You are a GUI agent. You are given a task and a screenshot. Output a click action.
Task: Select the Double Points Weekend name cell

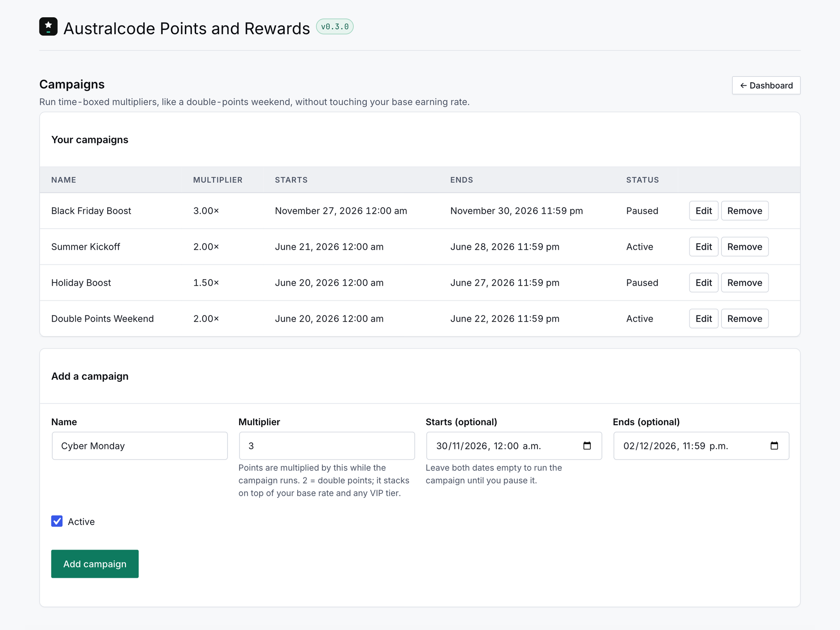click(102, 319)
